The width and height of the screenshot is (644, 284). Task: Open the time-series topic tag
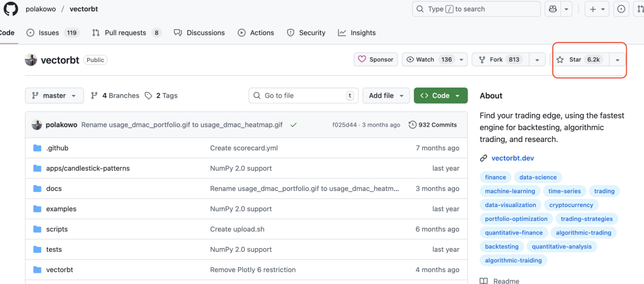(564, 191)
